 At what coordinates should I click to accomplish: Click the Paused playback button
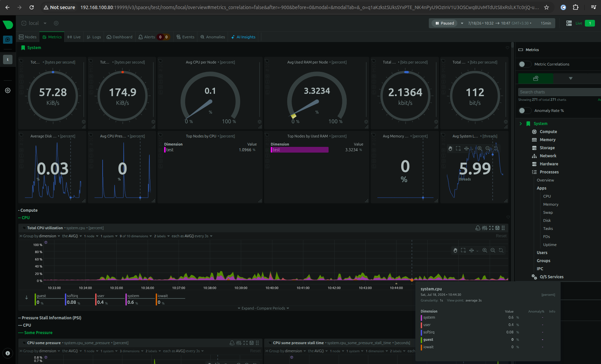445,23
